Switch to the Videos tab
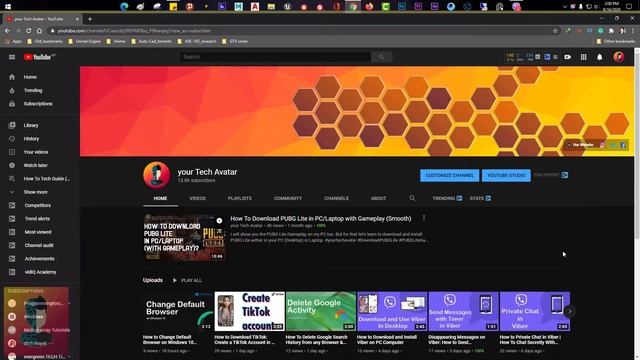 tap(198, 198)
